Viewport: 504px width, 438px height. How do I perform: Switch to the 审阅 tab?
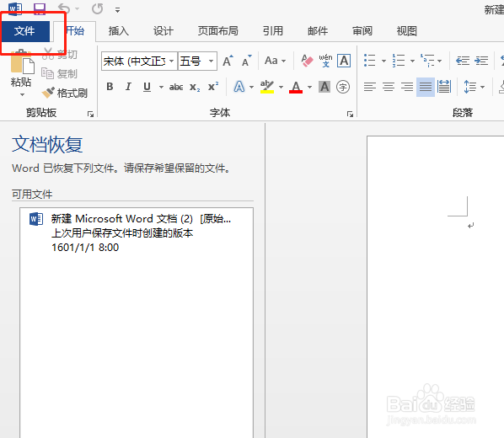[x=362, y=31]
